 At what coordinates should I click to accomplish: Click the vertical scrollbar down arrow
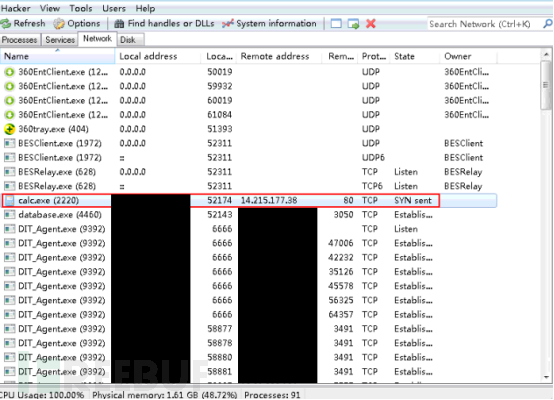point(546,378)
